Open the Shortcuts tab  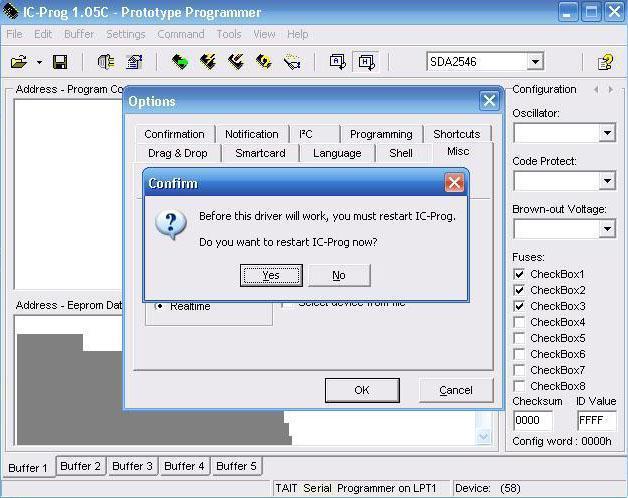457,134
